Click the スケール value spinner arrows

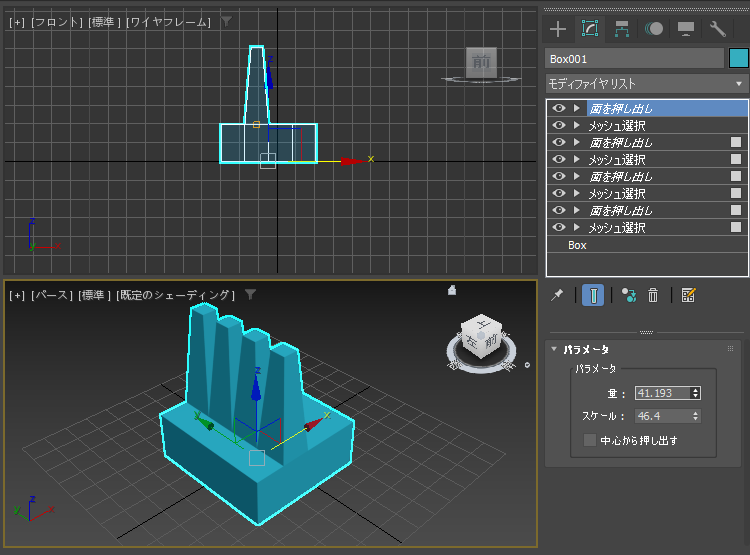pyautogui.click(x=695, y=416)
